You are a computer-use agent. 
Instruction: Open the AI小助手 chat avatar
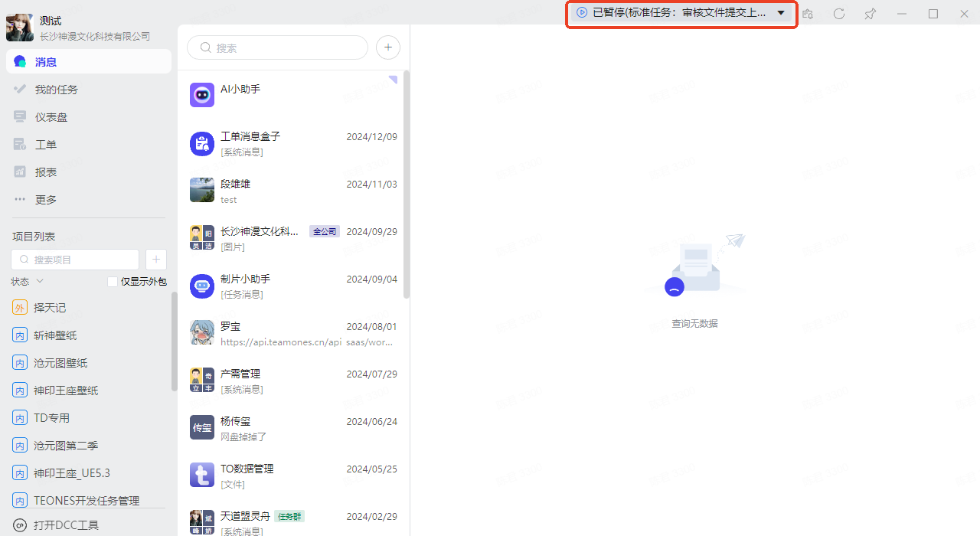pyautogui.click(x=202, y=95)
